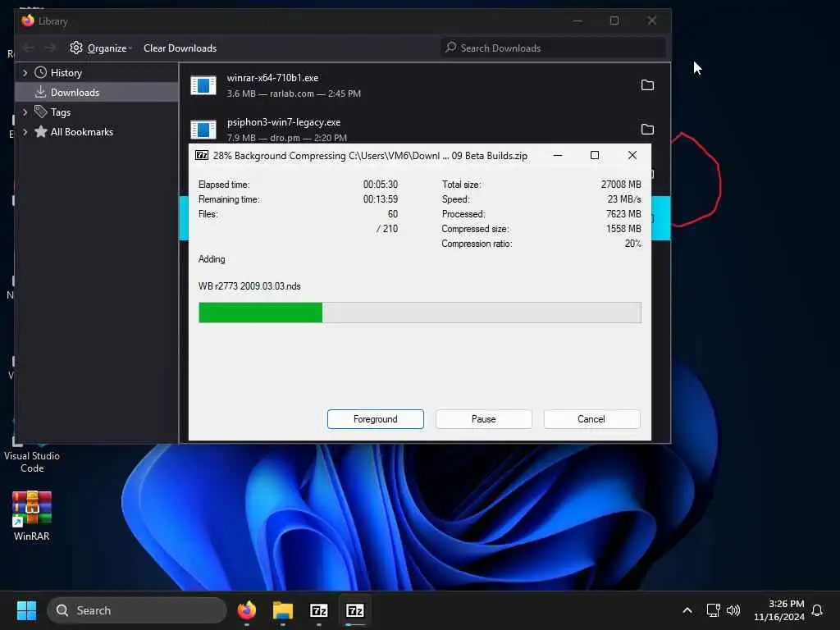The width and height of the screenshot is (840, 630).
Task: Open File Explorer from the taskbar
Action: pos(283,610)
